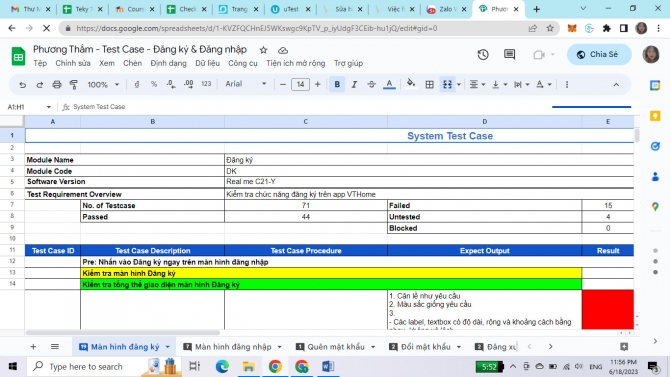Switch to Quên mật khẩu sheet tab
Viewport: 670px width, 377px height.
[x=336, y=347]
